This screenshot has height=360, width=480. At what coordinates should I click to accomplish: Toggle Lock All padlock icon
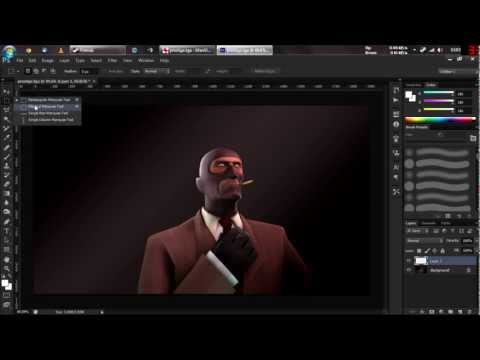443,250
